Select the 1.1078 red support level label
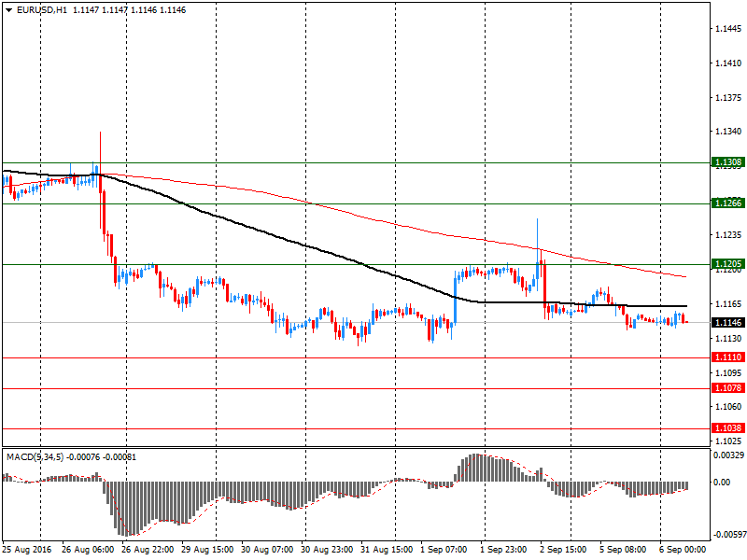 (728, 388)
